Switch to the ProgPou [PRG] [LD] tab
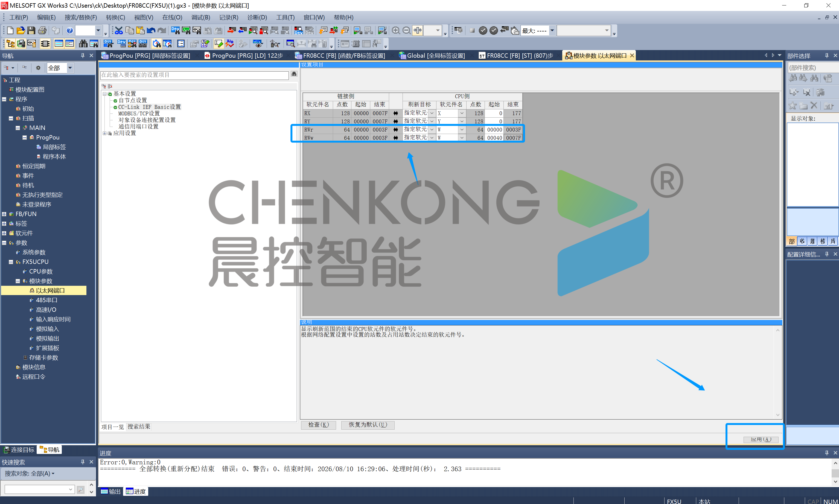The image size is (839, 504). [244, 55]
